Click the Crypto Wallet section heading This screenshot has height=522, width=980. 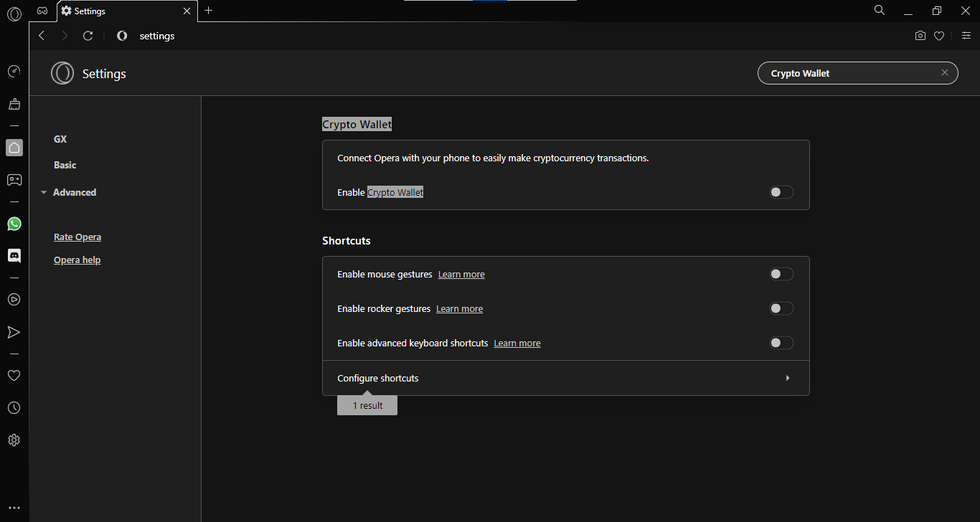(357, 124)
